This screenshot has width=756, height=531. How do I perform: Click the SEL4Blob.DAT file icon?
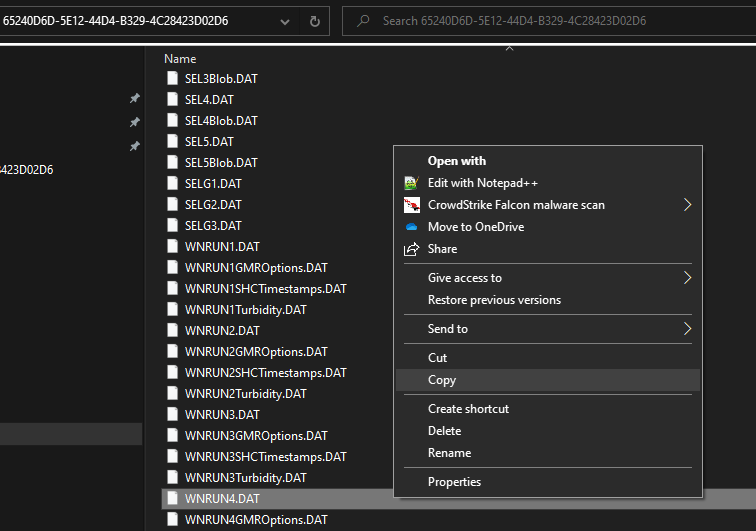(172, 120)
